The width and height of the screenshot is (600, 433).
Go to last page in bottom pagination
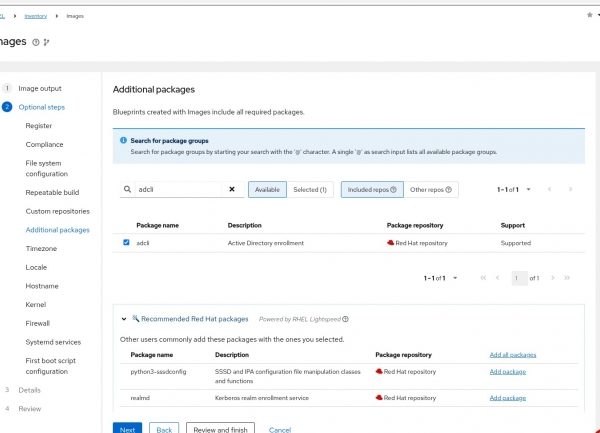tap(567, 278)
